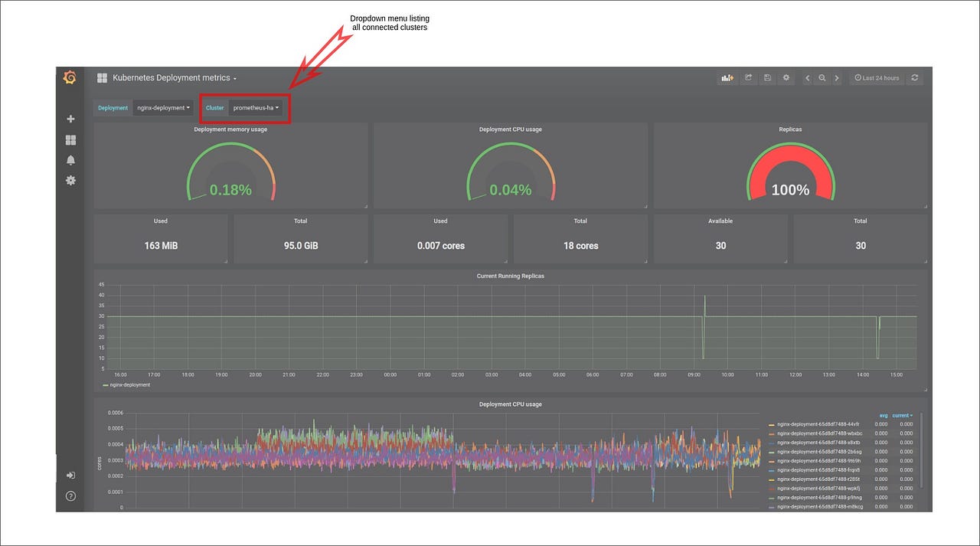Screen dimensions: 980x546
Task: Open the Alerting bell icon
Action: tap(70, 160)
